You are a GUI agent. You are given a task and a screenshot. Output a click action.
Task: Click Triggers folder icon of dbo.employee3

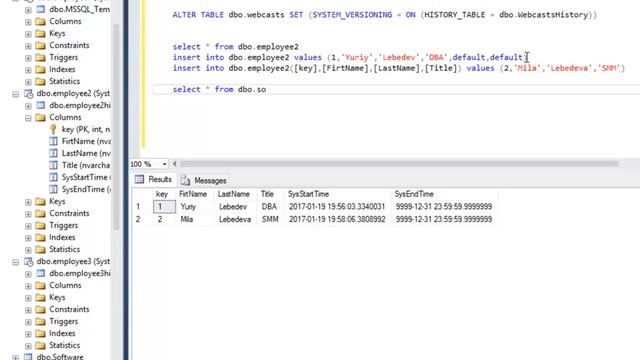pyautogui.click(x=40, y=321)
